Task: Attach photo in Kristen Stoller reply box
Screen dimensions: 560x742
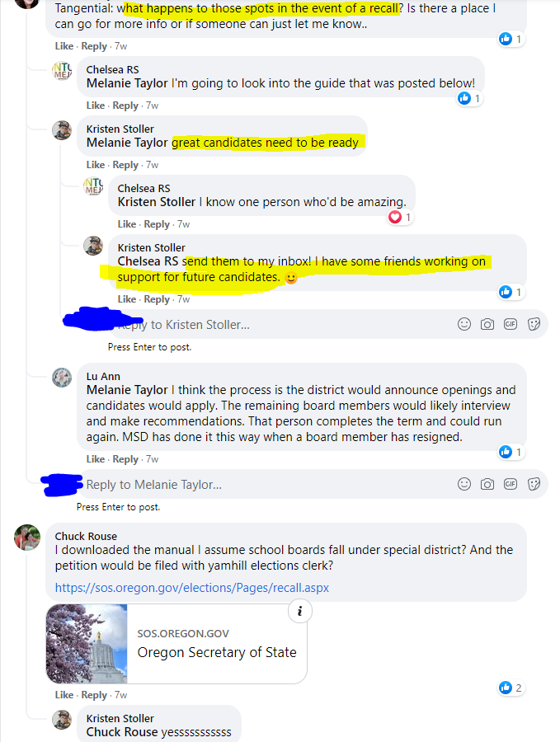Action: (487, 324)
